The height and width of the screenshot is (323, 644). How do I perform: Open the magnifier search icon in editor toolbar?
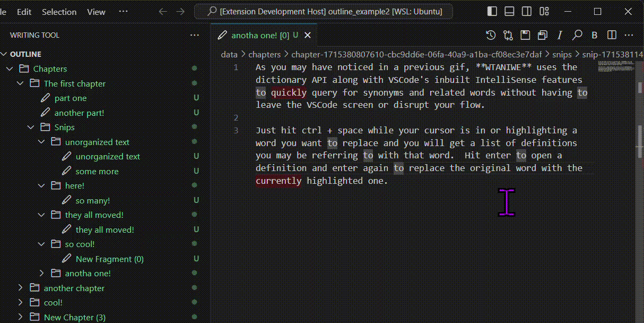pyautogui.click(x=577, y=35)
